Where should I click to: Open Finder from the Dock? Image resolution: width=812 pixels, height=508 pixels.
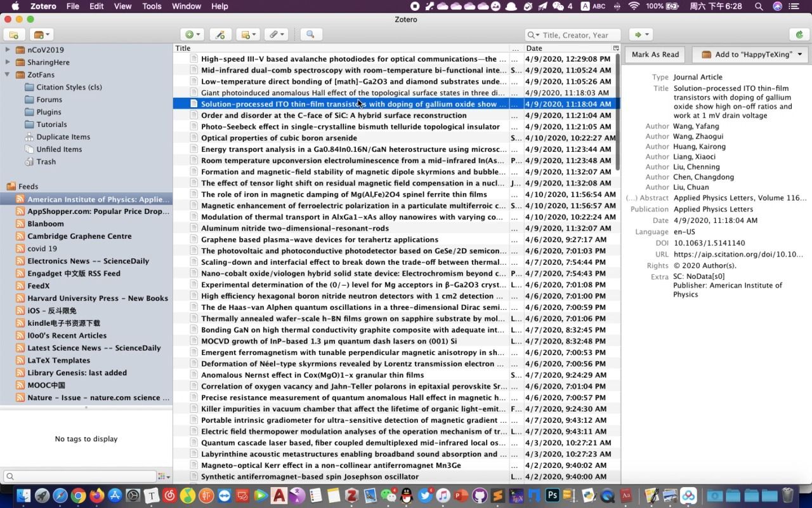(23, 496)
